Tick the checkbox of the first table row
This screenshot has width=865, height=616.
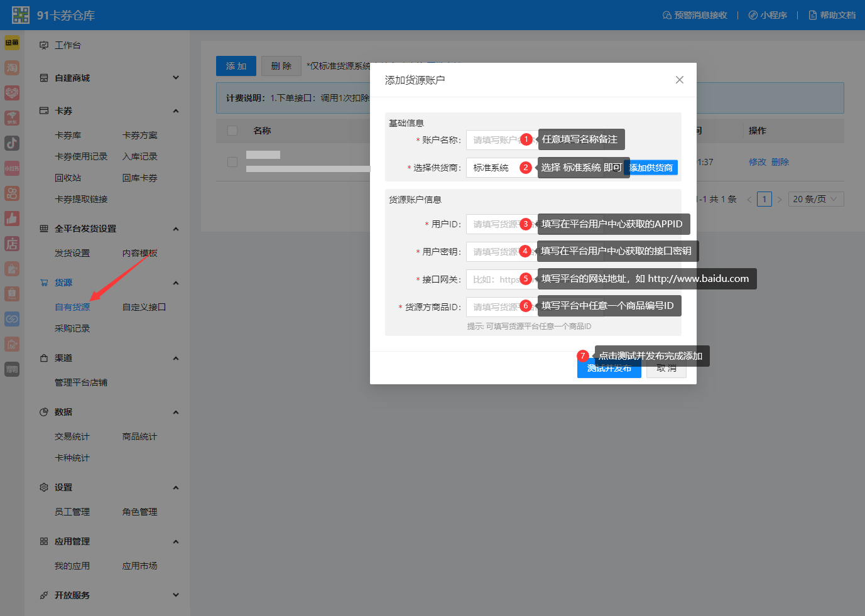232,161
